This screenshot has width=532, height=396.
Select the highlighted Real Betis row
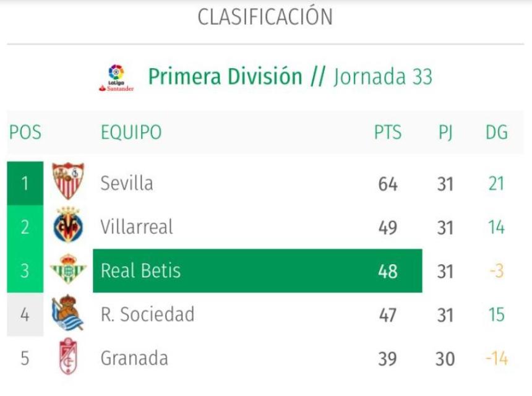[257, 271]
